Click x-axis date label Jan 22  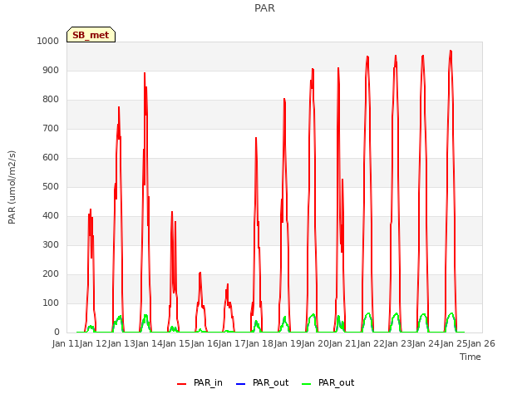[371, 343]
